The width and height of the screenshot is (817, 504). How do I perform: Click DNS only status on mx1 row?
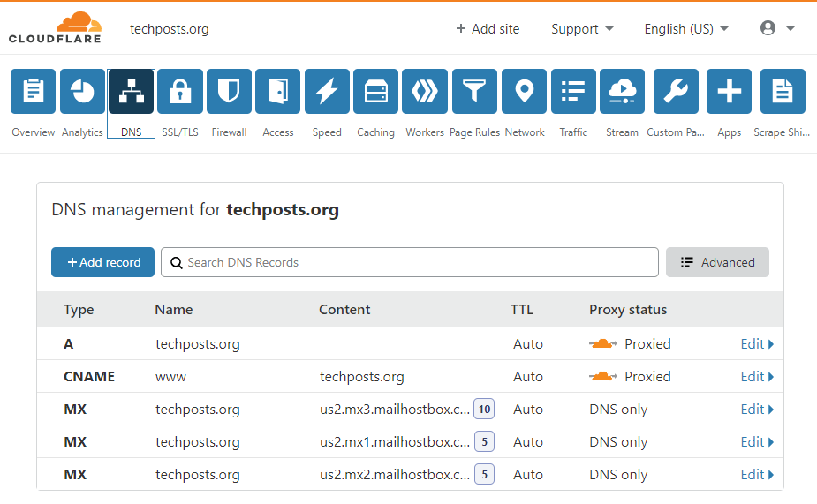pyautogui.click(x=618, y=442)
